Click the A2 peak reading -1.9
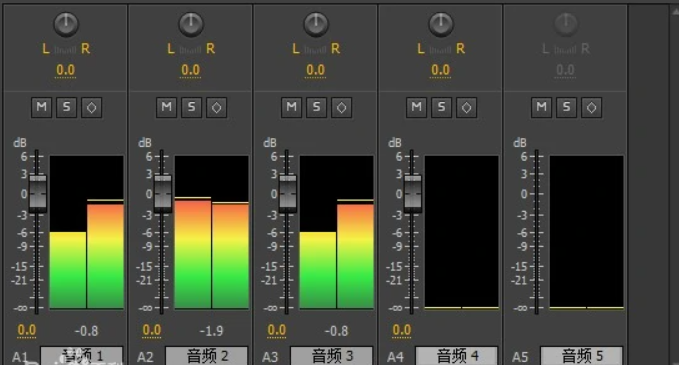679x365 pixels. 211,331
